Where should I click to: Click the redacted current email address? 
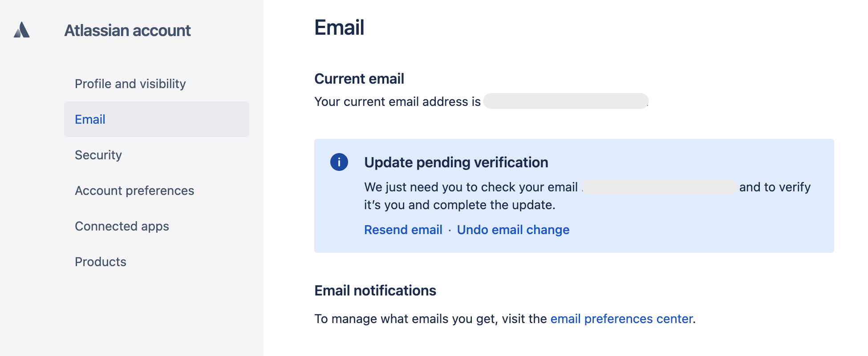tap(565, 101)
